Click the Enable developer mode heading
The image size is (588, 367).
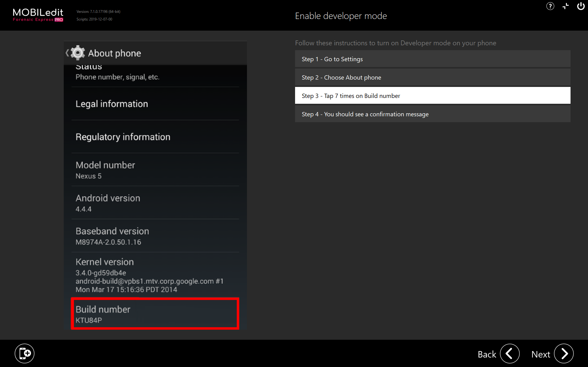tap(341, 16)
